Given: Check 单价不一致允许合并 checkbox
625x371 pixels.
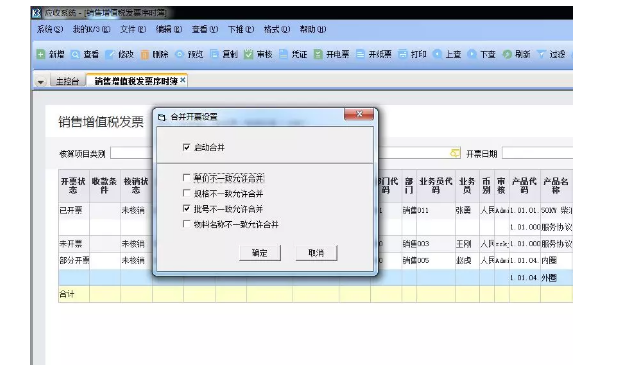Looking at the screenshot, I should (186, 178).
